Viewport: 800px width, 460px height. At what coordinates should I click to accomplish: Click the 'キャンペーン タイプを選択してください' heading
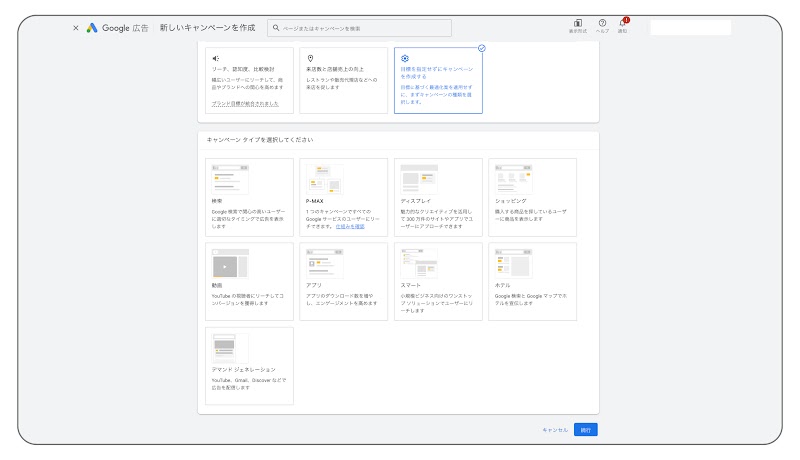[260, 140]
